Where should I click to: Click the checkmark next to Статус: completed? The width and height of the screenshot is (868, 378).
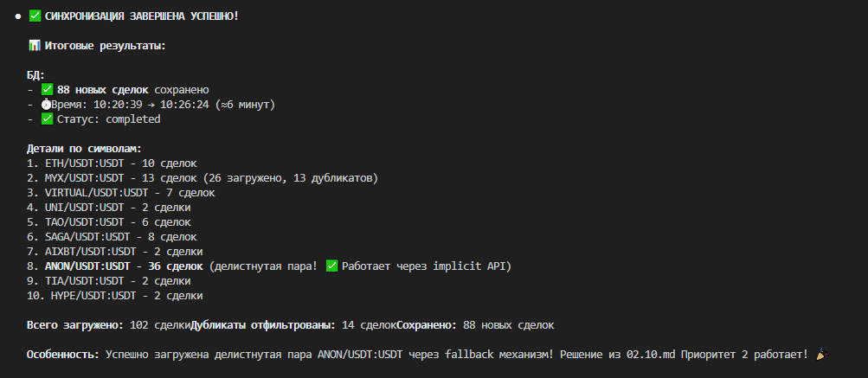[48, 119]
